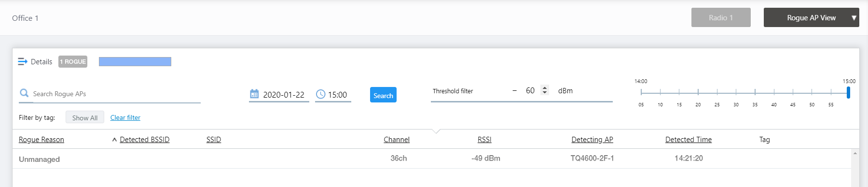Click the Details arrow-list icon
The image size is (868, 187).
[x=23, y=61]
